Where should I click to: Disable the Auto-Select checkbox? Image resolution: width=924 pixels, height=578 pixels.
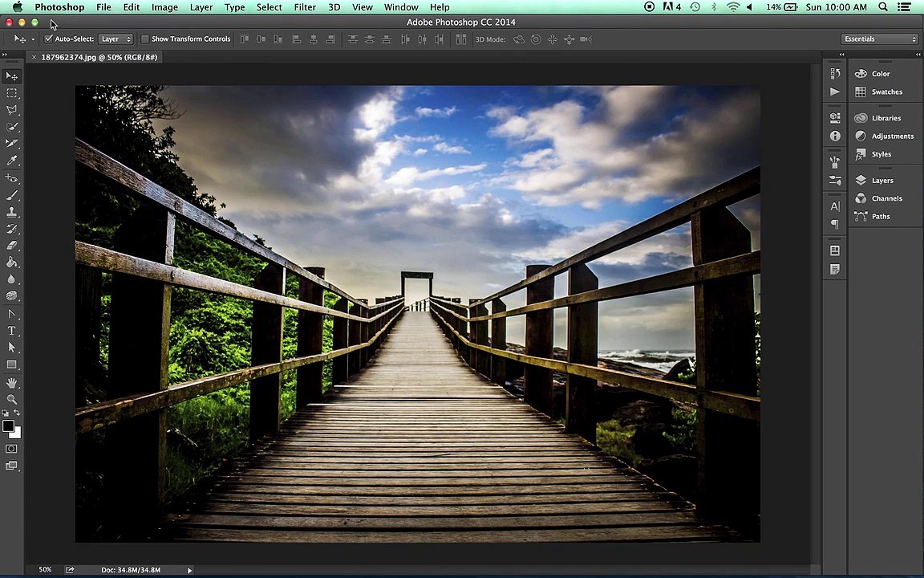(49, 39)
